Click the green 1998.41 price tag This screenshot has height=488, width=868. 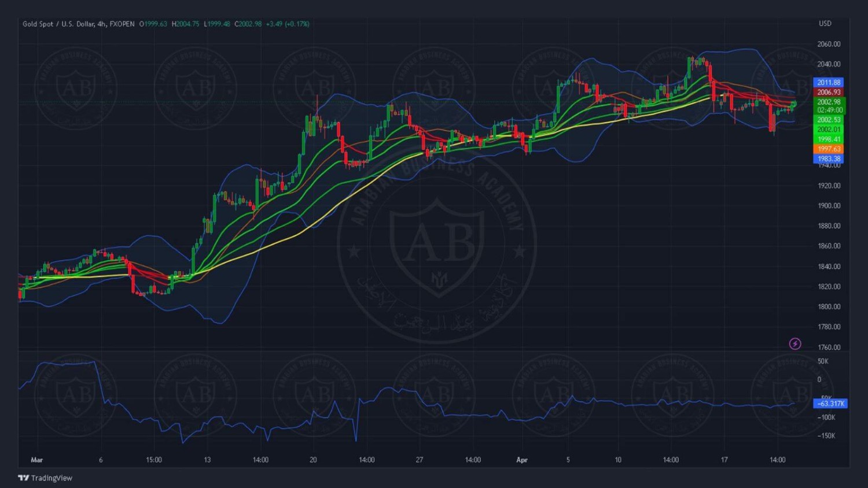tap(829, 139)
